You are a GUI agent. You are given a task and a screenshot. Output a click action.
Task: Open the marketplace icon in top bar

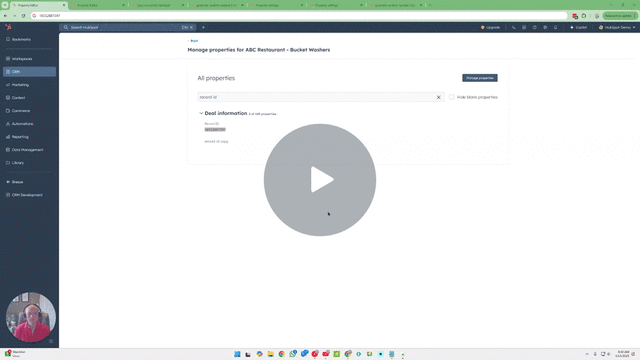coord(524,27)
